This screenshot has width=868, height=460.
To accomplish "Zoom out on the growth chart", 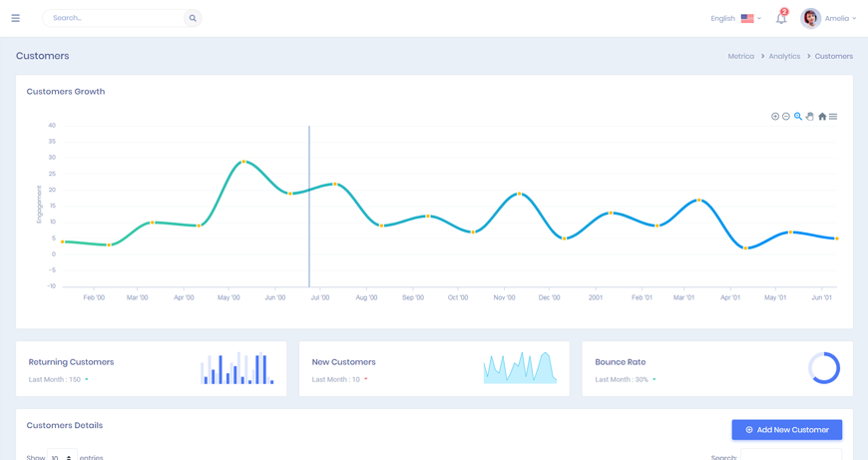I will [x=786, y=117].
